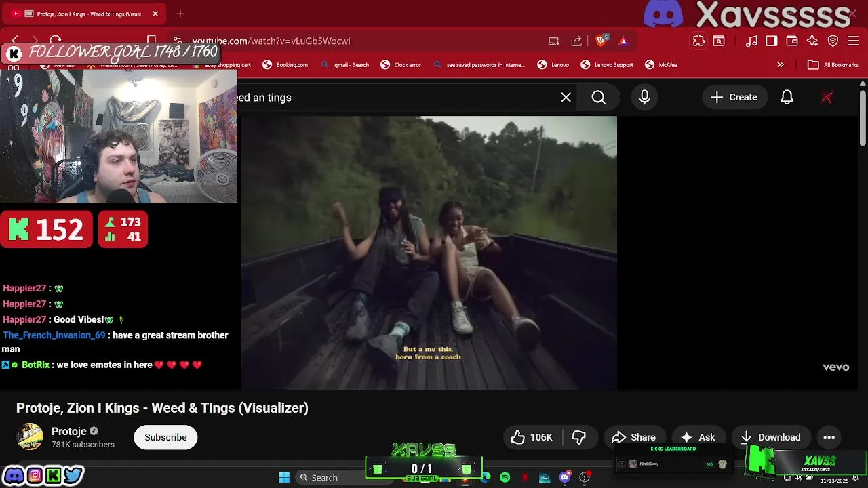Image resolution: width=868 pixels, height=488 pixels.
Task: Open the Clock error bookmark
Action: [x=401, y=65]
